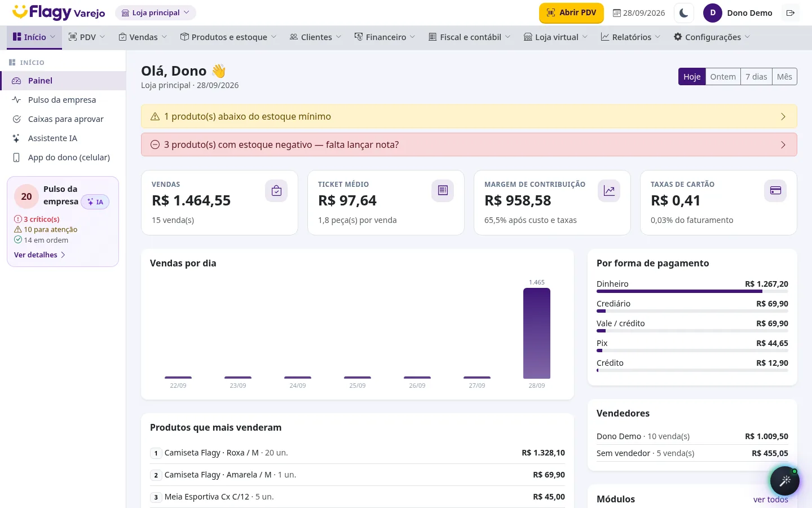Click Ver detalhes link
The height and width of the screenshot is (508, 812).
tap(39, 255)
